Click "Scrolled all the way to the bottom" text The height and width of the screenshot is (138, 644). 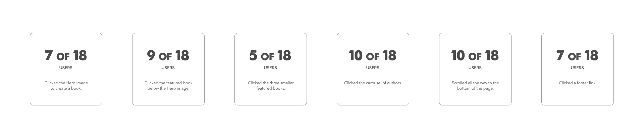click(x=475, y=86)
